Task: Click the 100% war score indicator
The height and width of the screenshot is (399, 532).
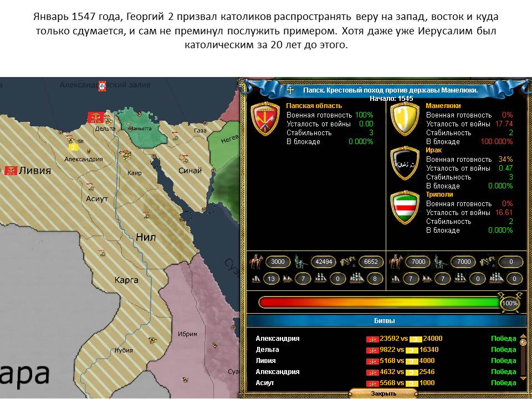Action: coord(510,303)
